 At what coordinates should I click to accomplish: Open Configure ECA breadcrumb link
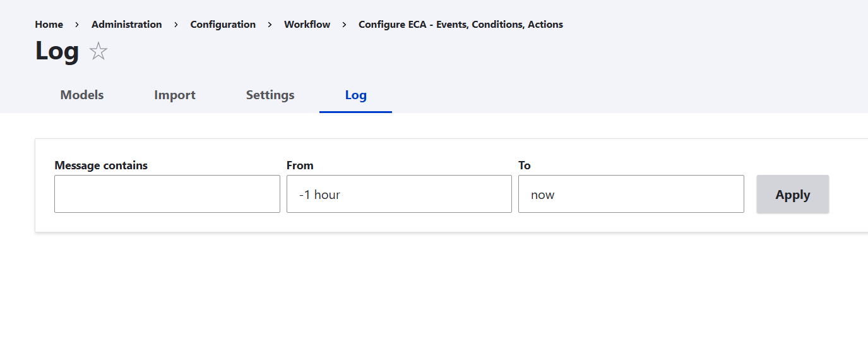(x=461, y=25)
